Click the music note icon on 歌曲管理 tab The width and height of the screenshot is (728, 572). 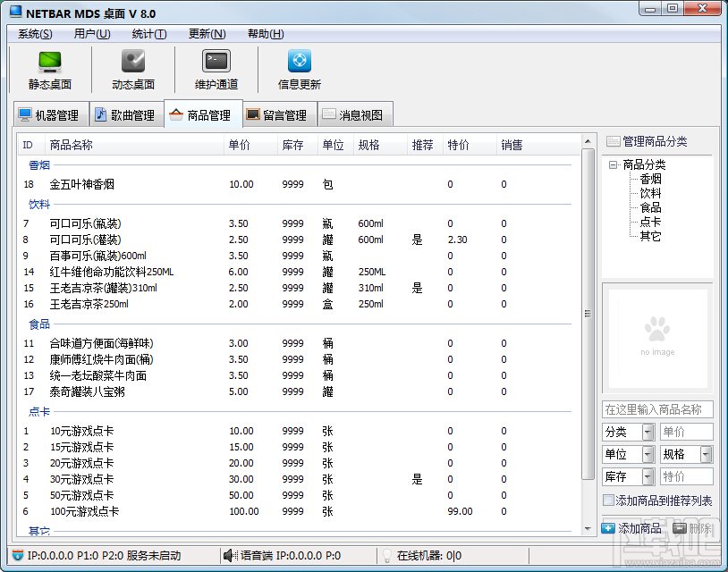coord(100,114)
